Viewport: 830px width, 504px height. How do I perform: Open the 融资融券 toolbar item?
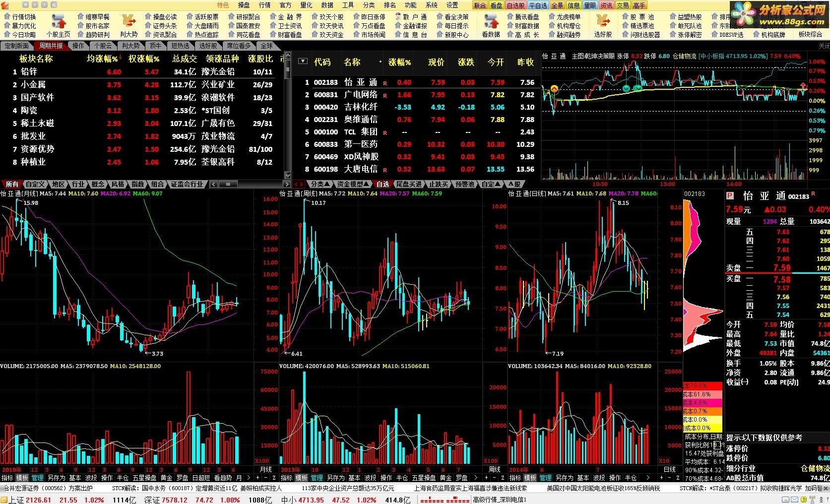564,35
